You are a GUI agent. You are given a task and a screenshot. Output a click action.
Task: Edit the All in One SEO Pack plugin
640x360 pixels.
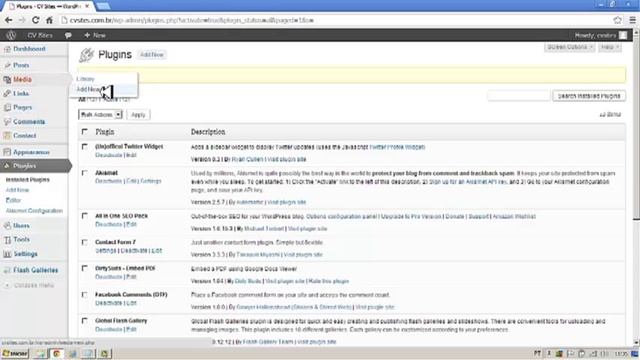click(131, 224)
